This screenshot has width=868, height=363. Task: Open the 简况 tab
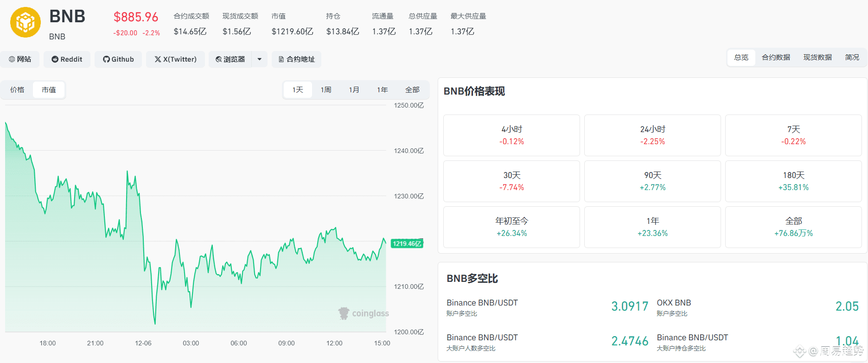click(x=852, y=57)
